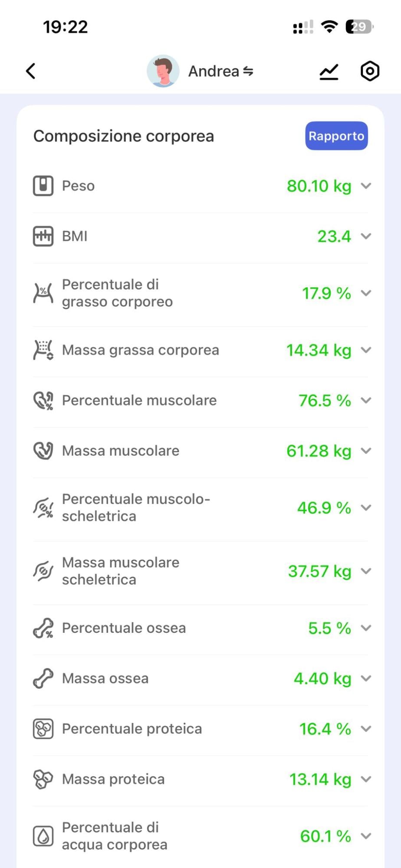Tap the Massa ossea bone icon

(x=43, y=678)
